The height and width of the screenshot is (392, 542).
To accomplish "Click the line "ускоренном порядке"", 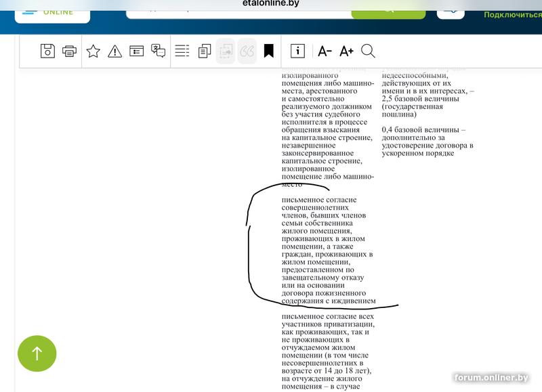I will click(417, 153).
